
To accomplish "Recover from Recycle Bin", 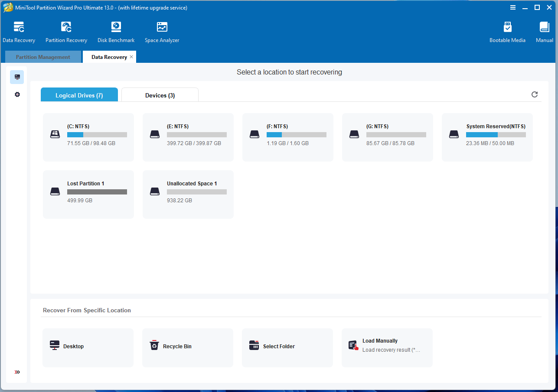I will tap(188, 347).
